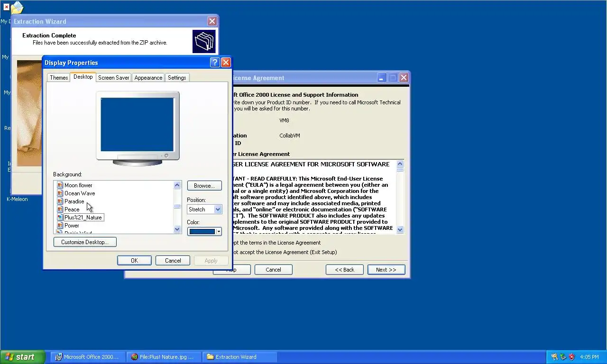Select Plus%21_Nature in the background list
The image size is (607, 364).
(x=83, y=218)
